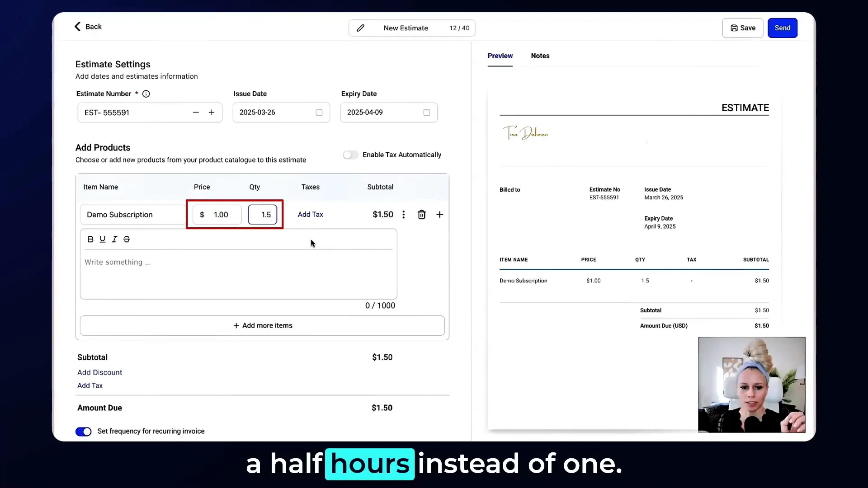The height and width of the screenshot is (488, 868).
Task: Switch to the Notes tab
Action: (x=540, y=56)
